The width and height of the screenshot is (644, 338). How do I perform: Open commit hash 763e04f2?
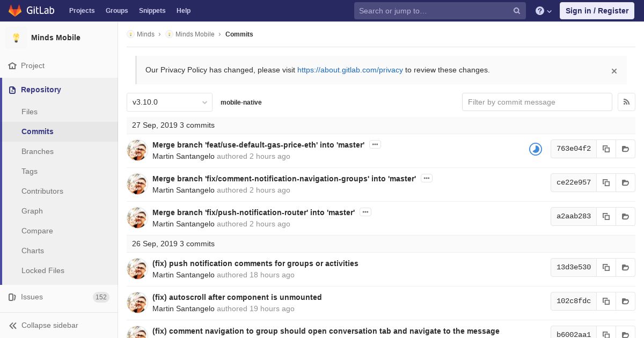(574, 149)
